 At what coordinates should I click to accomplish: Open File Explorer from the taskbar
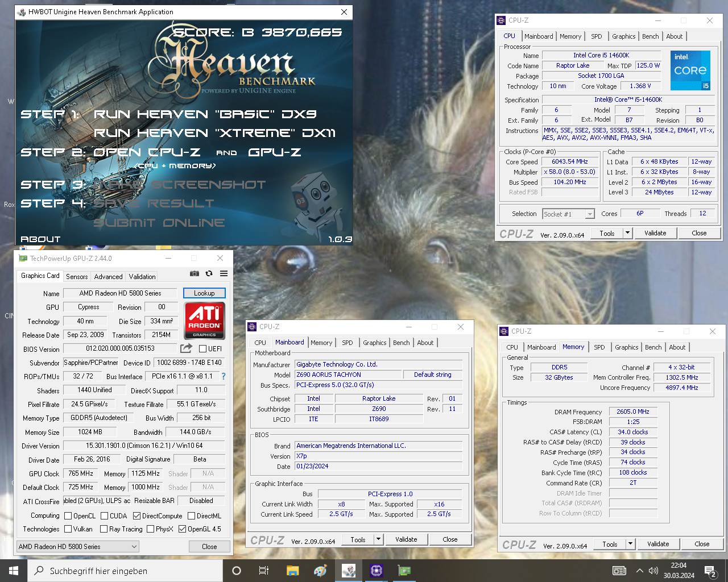tap(292, 571)
